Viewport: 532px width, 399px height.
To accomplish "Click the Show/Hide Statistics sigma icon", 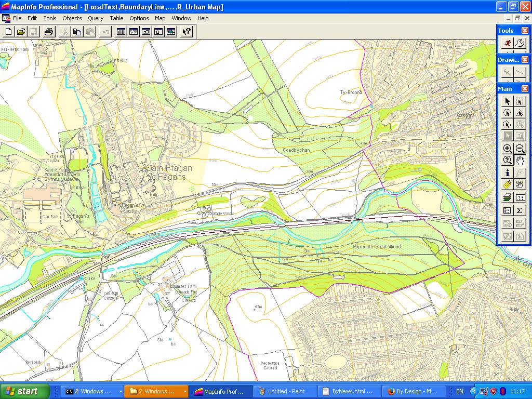I will pos(520,210).
